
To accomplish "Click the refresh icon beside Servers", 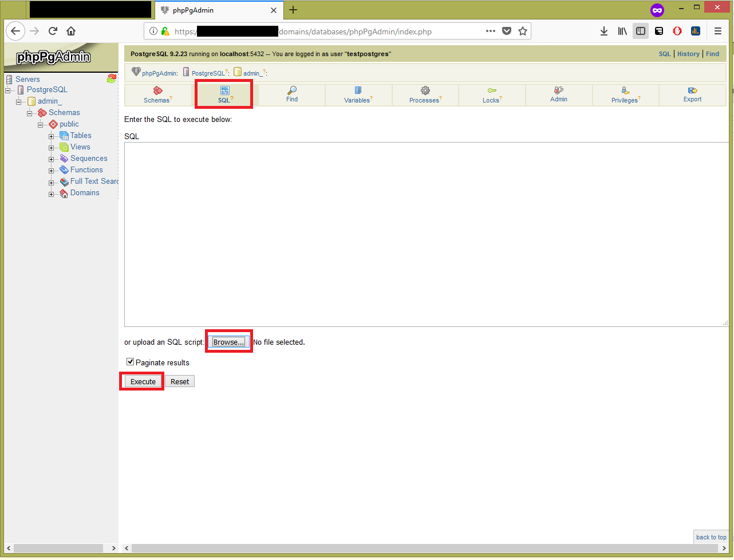I will coord(112,79).
